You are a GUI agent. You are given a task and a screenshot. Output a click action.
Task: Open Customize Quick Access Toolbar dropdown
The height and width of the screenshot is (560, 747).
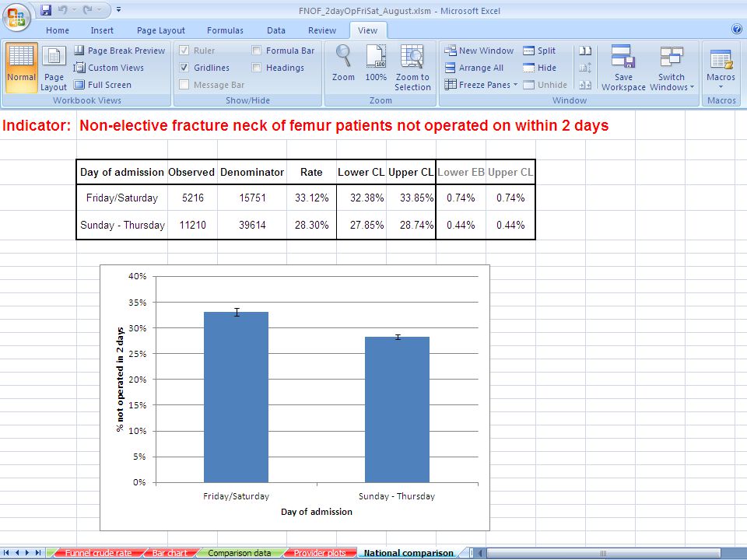(118, 9)
